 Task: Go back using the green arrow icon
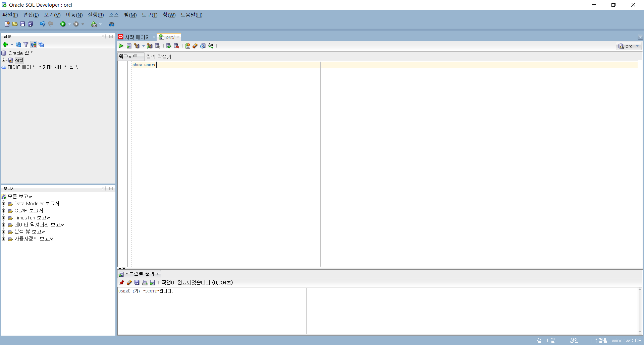[x=63, y=24]
